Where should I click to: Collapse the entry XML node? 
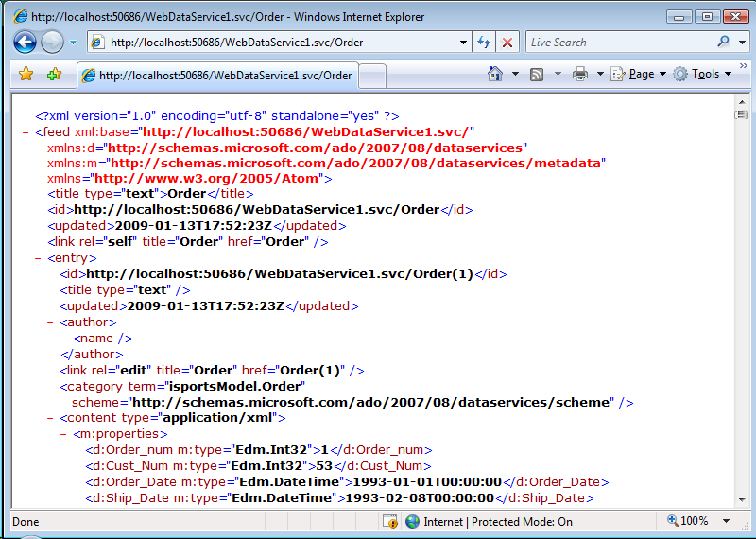tap(38, 258)
